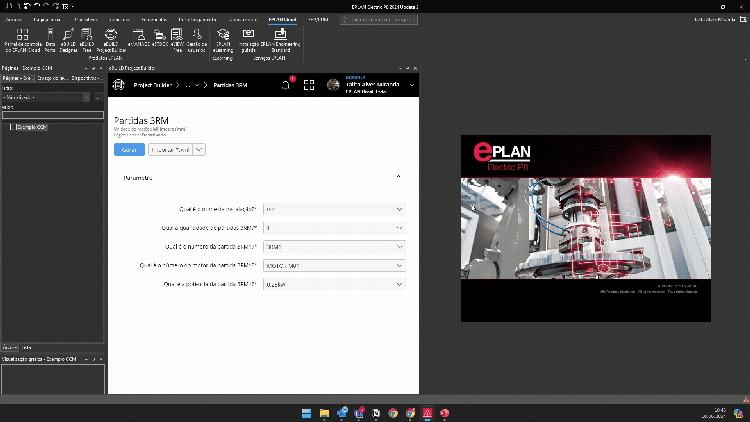Switch to the List tab at the navigator bottom

27,348
